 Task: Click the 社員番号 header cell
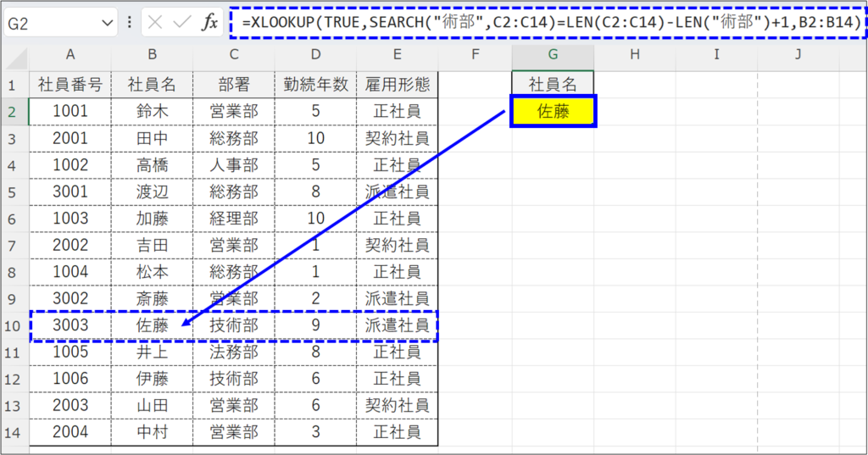click(70, 84)
